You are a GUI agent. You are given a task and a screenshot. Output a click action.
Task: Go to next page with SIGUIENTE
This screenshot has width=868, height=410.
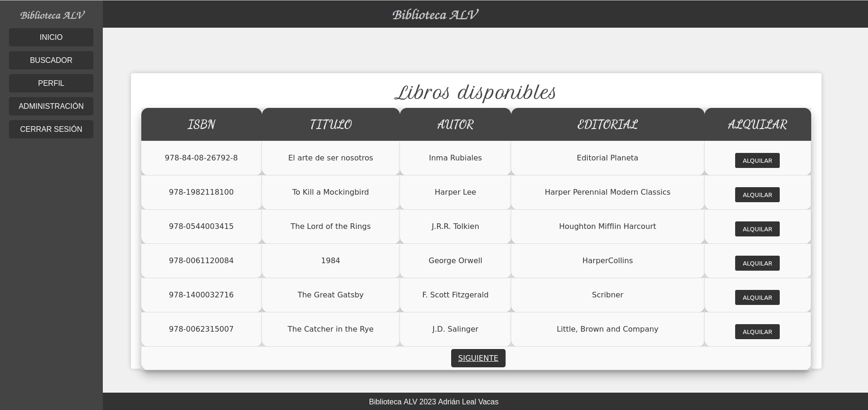[x=478, y=358]
